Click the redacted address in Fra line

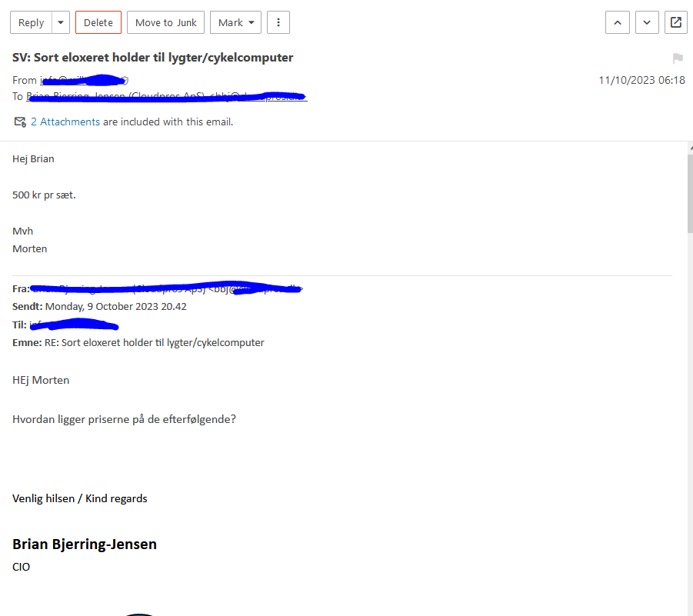coord(165,289)
